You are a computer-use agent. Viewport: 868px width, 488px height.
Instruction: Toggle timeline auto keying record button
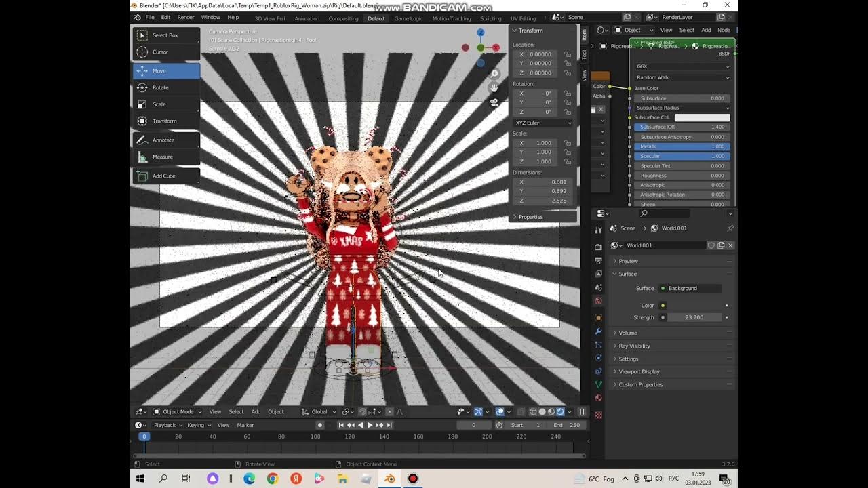[320, 425]
